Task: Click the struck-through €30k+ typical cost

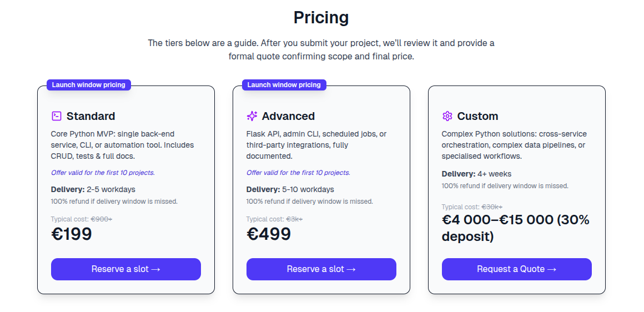Action: [492, 207]
